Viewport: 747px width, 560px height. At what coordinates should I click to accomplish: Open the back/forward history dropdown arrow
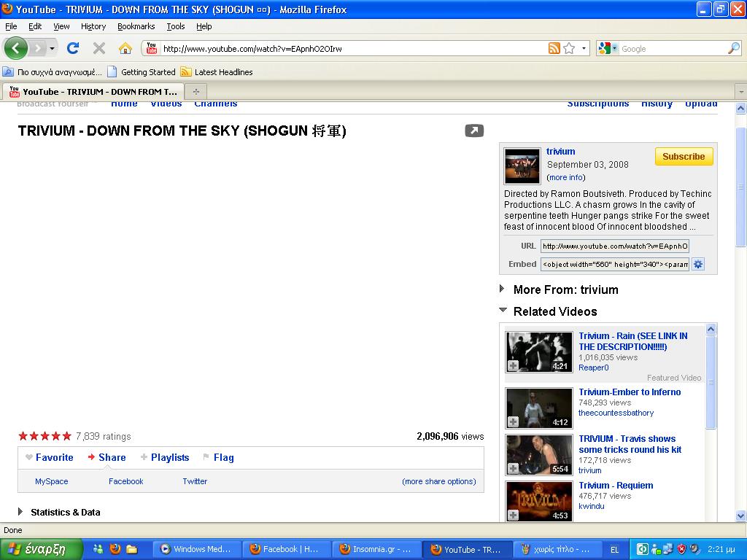point(52,48)
